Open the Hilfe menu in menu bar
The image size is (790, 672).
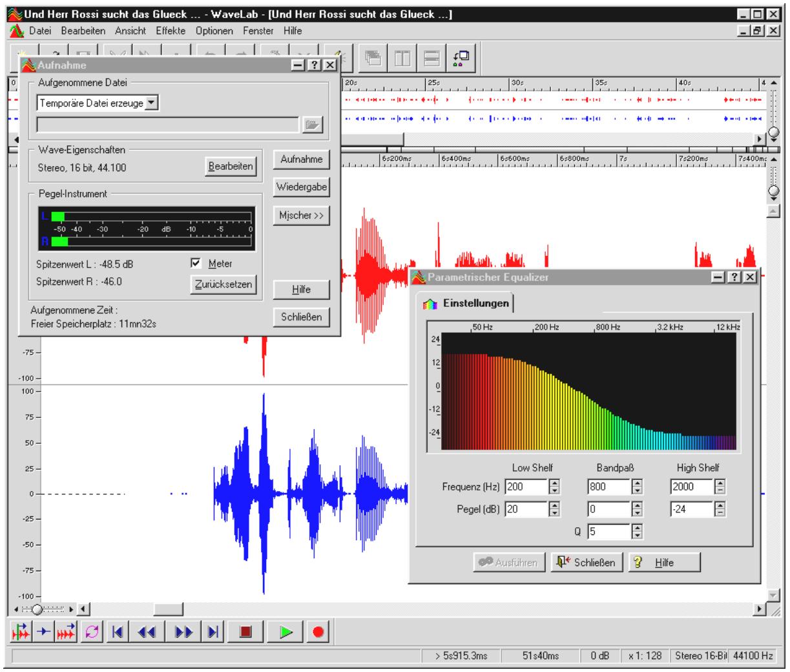[x=293, y=31]
